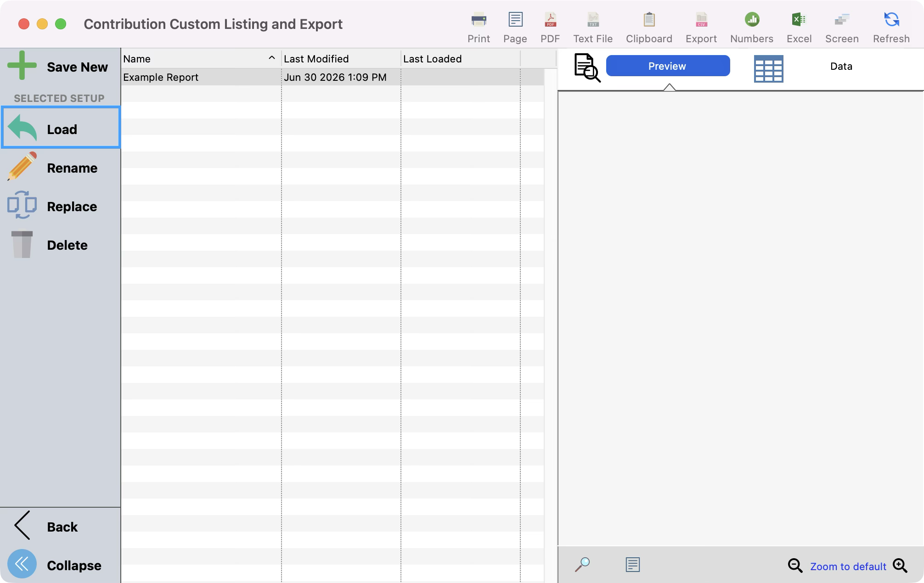924x583 pixels.
Task: Send report to Numbers
Action: (x=752, y=28)
